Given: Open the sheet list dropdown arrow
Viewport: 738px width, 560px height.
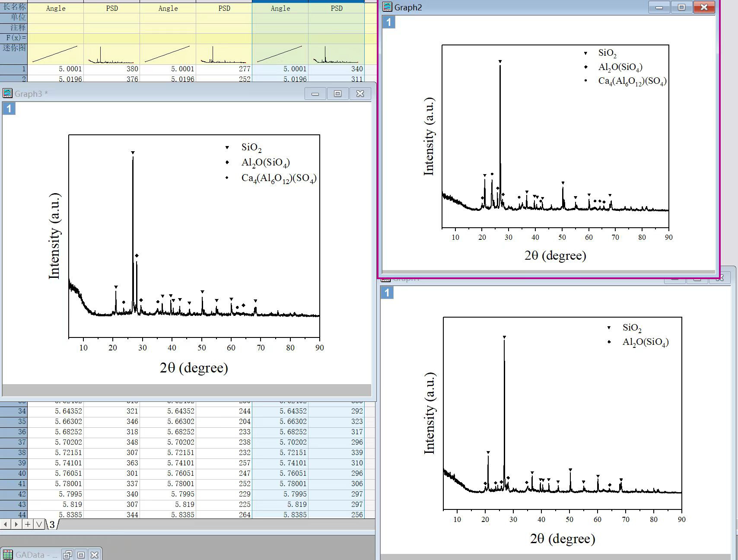Looking at the screenshot, I should [39, 524].
